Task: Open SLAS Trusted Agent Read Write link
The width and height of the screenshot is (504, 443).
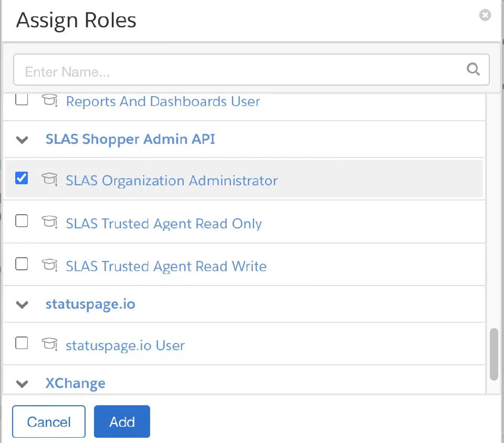Action: 166,266
